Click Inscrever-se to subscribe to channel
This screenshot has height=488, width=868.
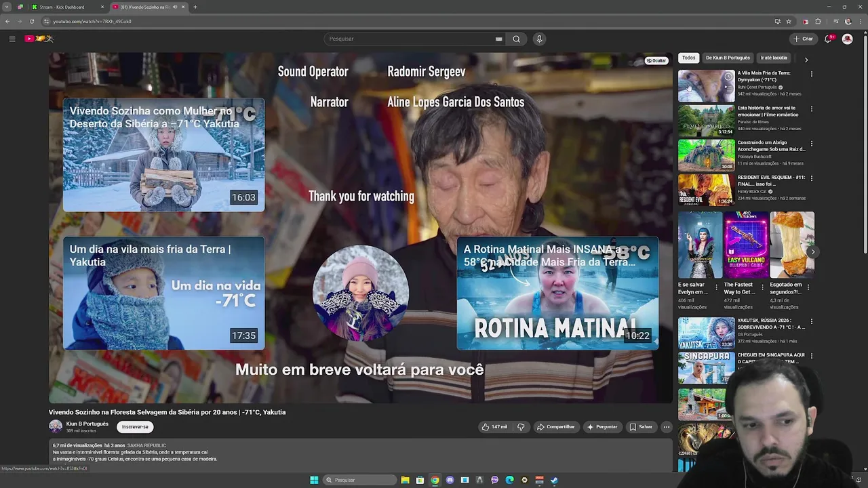[x=135, y=426]
